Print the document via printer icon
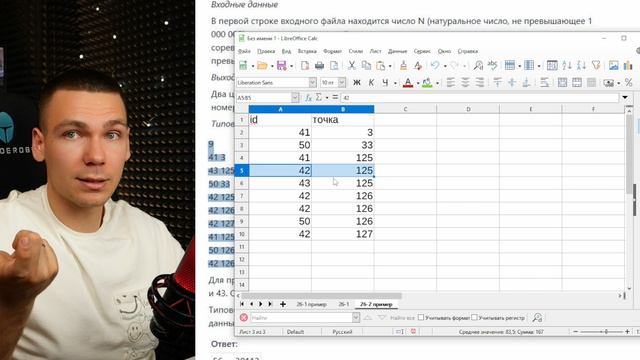This screenshot has width=640, height=360. tap(320, 65)
